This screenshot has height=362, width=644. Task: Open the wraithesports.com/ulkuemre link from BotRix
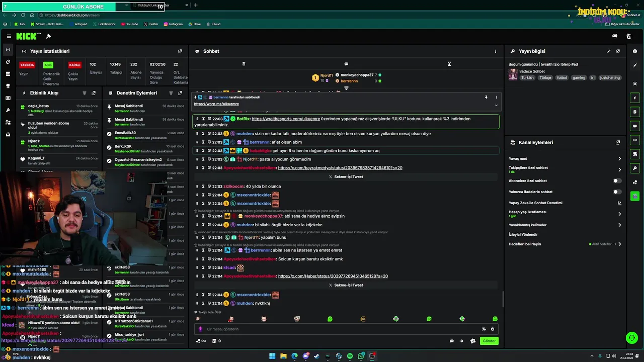click(x=286, y=119)
